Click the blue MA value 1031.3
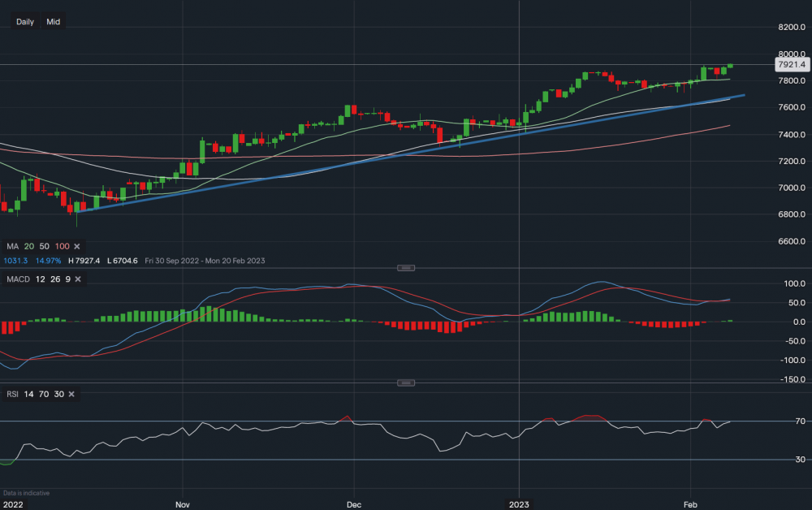Screen dimensions: 812x510 15,261
